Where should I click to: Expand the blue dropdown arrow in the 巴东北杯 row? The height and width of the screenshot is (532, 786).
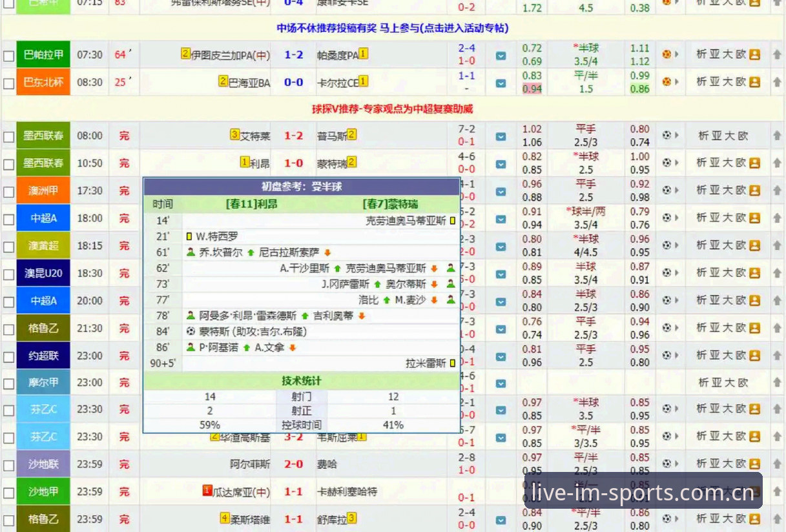[501, 83]
